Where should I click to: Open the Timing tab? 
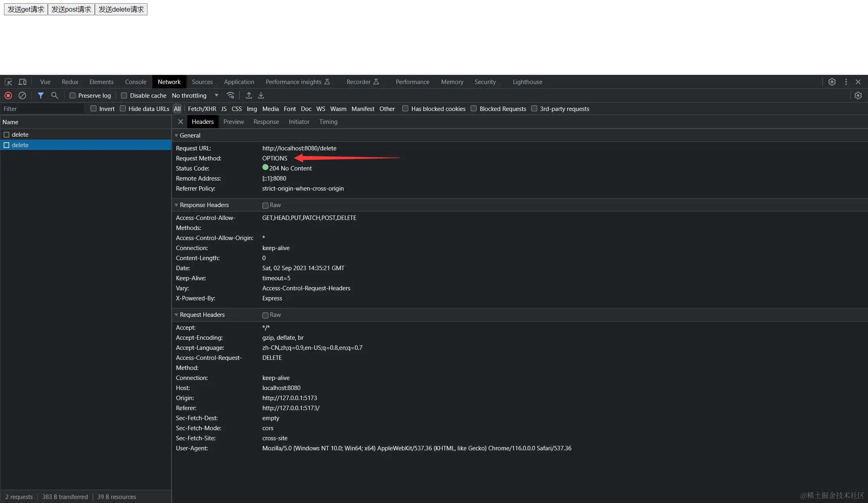[328, 122]
